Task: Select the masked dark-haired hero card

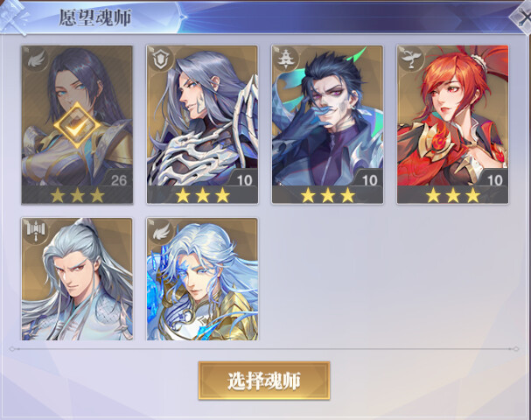Action: [x=327, y=125]
